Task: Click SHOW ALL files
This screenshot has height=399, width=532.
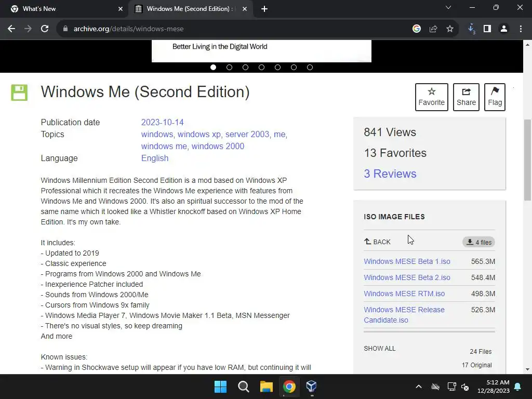Action: coord(380,349)
